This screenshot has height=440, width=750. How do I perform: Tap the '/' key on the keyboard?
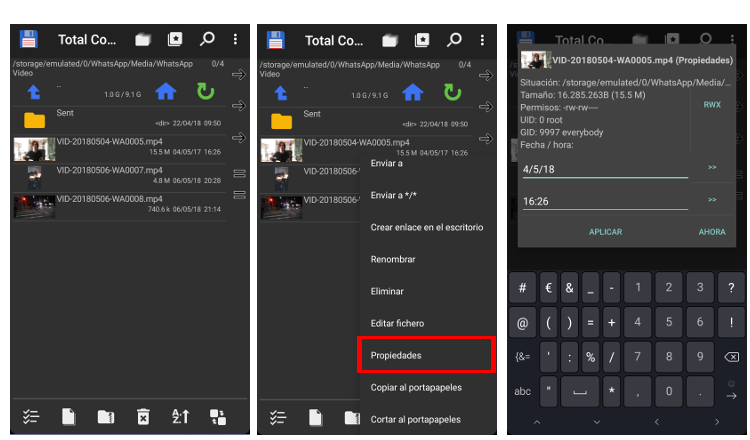tap(611, 357)
